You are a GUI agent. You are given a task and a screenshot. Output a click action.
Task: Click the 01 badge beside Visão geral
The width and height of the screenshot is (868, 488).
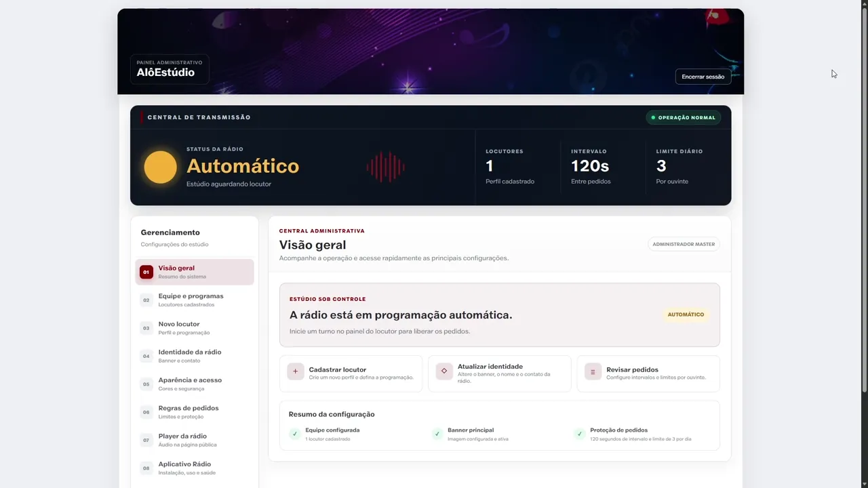[x=146, y=272]
